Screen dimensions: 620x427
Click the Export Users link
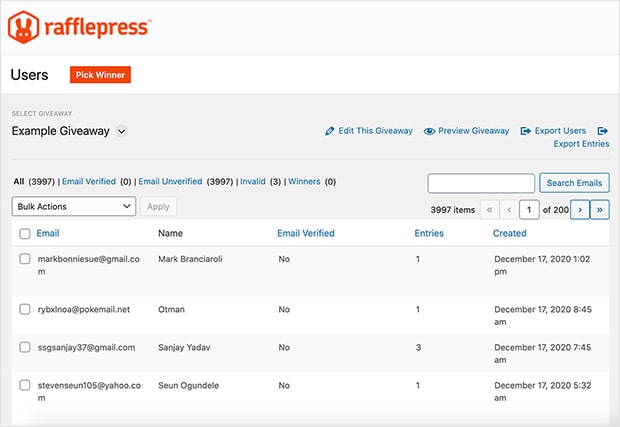[x=560, y=131]
